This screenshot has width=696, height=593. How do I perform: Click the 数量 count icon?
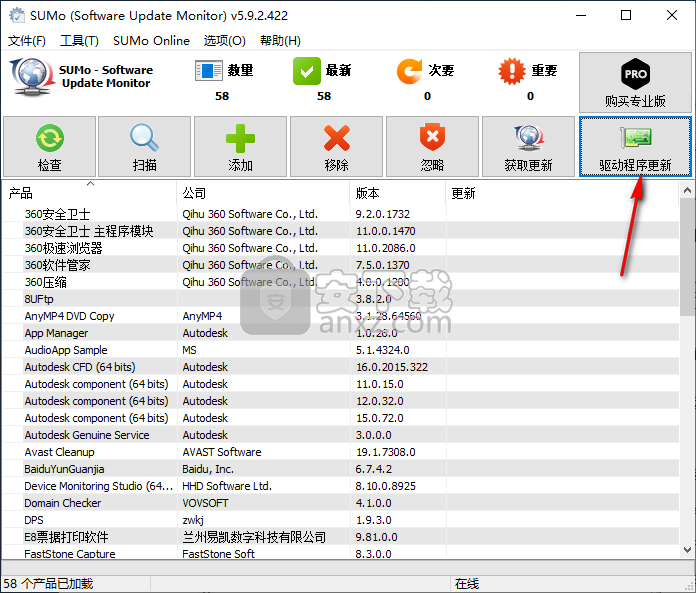pyautogui.click(x=208, y=71)
